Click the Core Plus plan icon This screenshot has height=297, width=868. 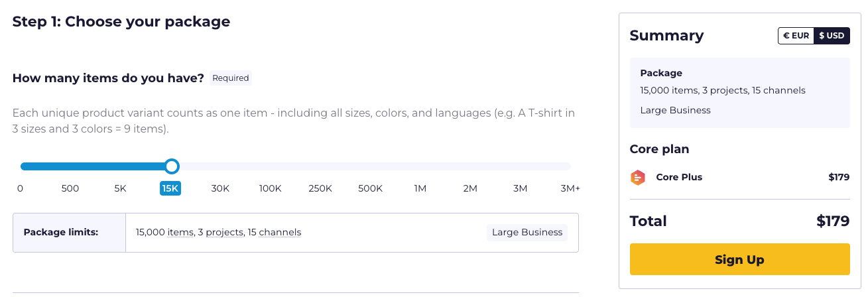(637, 178)
